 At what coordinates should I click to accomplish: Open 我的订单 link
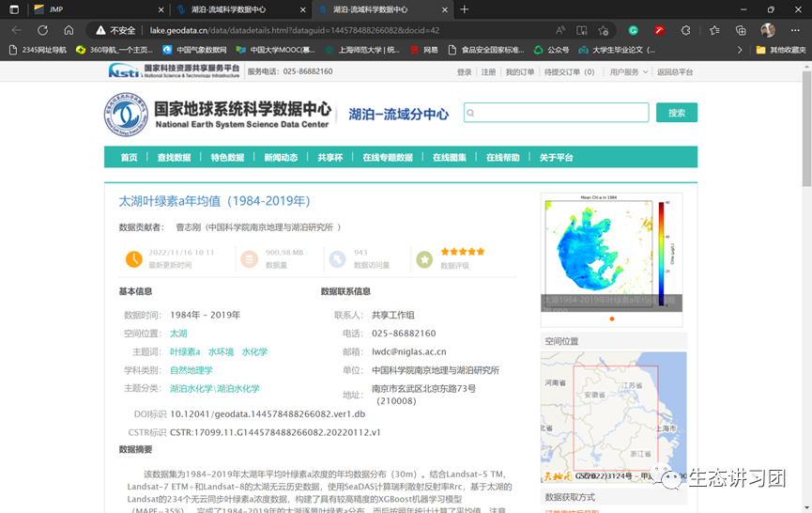[x=520, y=72]
